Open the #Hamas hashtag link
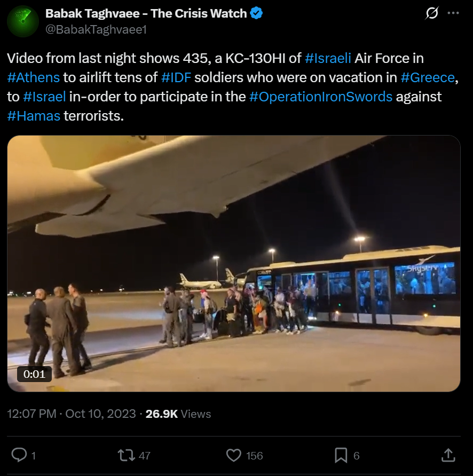473x476 pixels. click(x=34, y=116)
